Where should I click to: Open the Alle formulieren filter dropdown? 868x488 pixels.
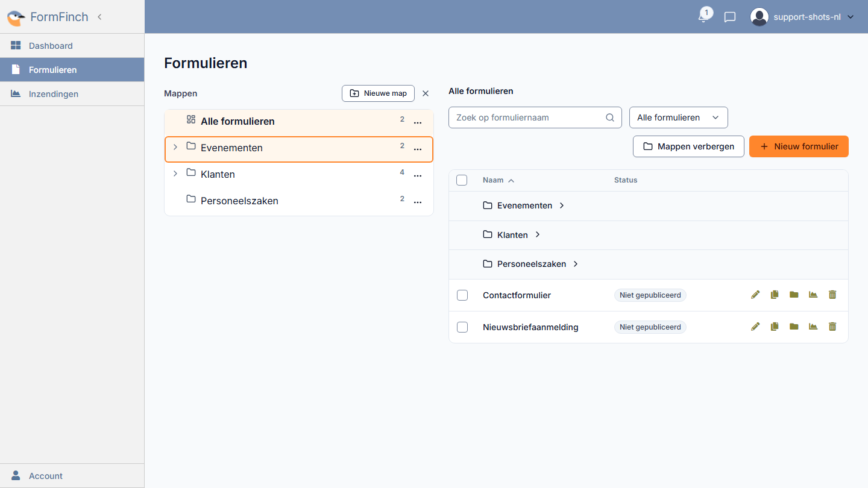pos(679,117)
